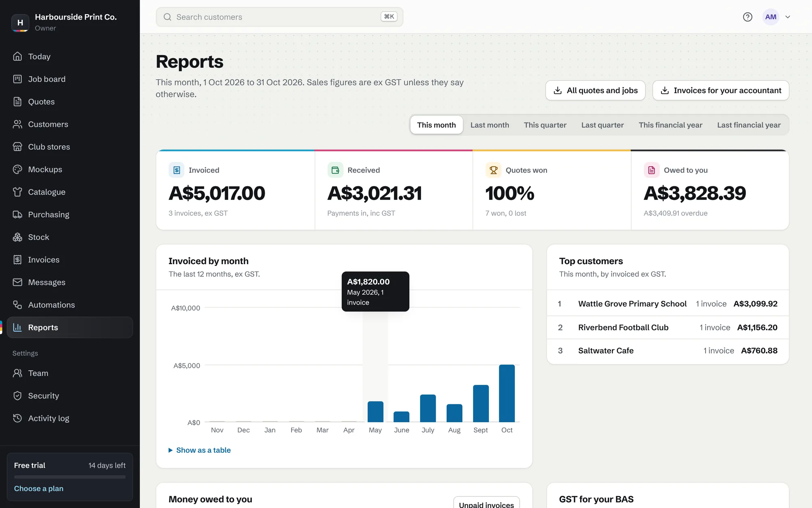The image size is (812, 508).
Task: Switch to This financial year
Action: 670,125
